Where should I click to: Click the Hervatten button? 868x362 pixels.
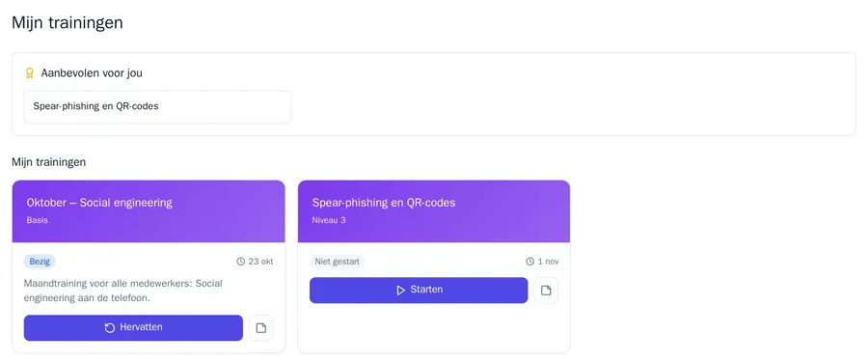[133, 327]
